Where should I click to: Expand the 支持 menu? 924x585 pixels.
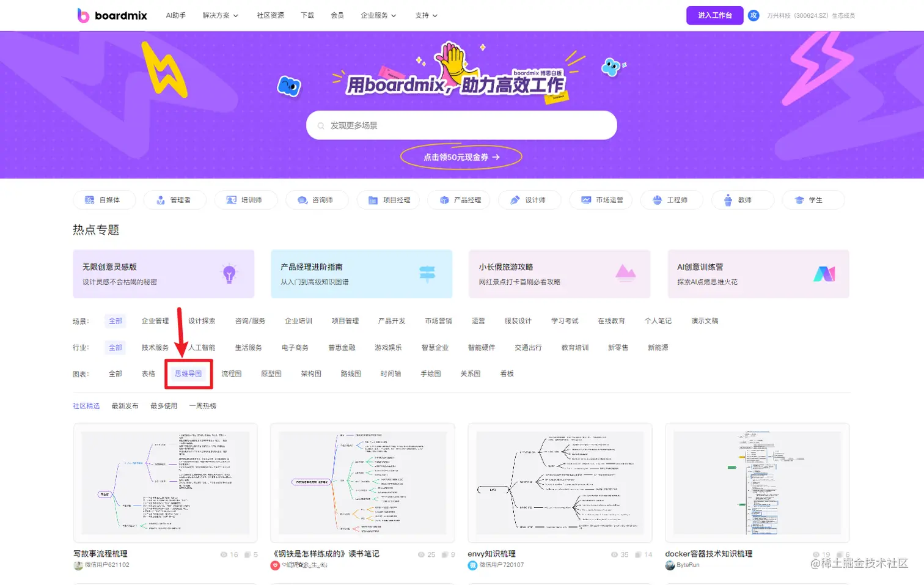pyautogui.click(x=426, y=15)
